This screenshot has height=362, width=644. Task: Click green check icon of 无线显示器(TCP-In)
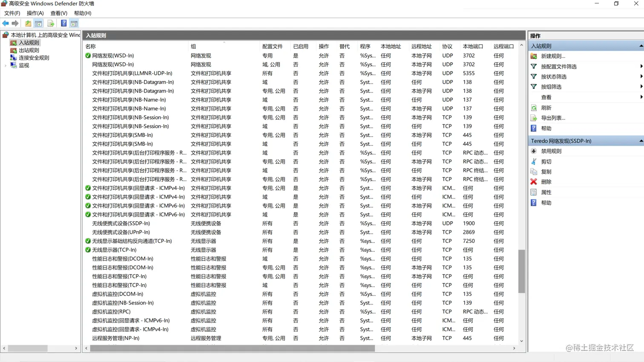point(88,250)
